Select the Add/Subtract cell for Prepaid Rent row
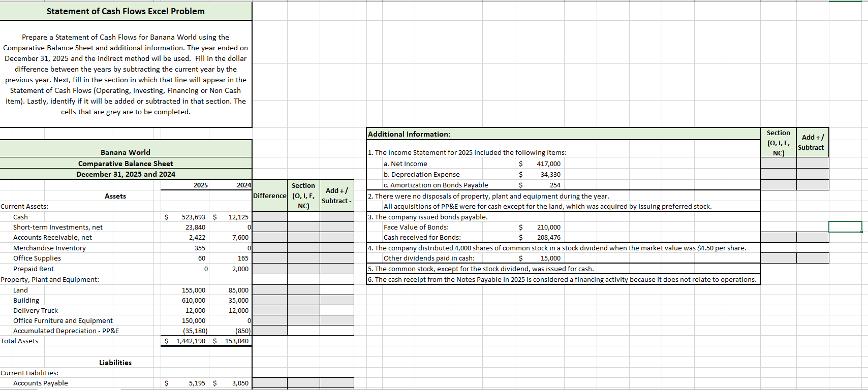Screen dimensions: 868x390 [337, 269]
